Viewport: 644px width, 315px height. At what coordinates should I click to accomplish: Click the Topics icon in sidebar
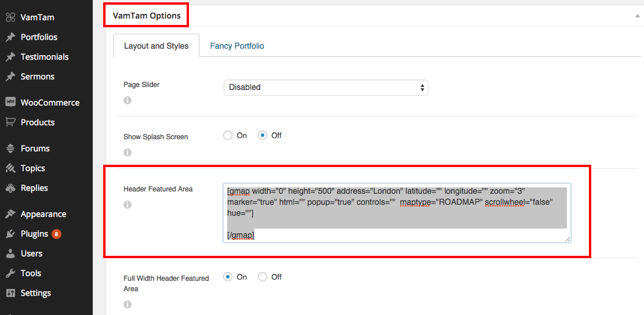coord(10,168)
